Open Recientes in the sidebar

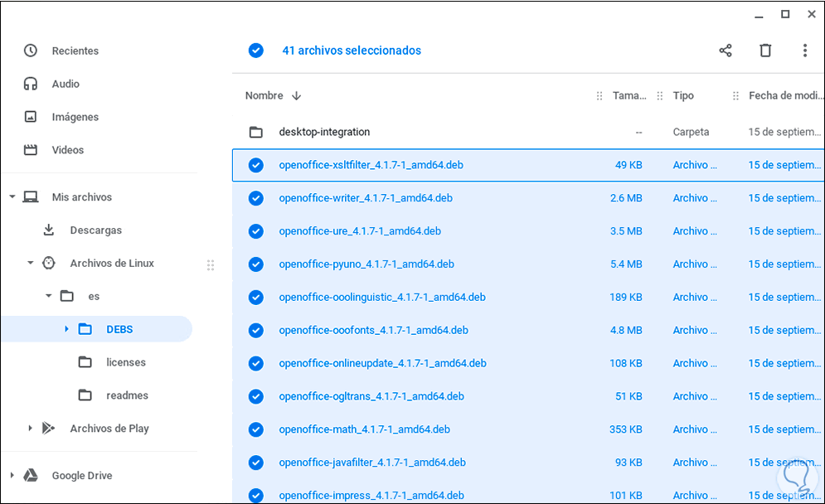point(75,51)
